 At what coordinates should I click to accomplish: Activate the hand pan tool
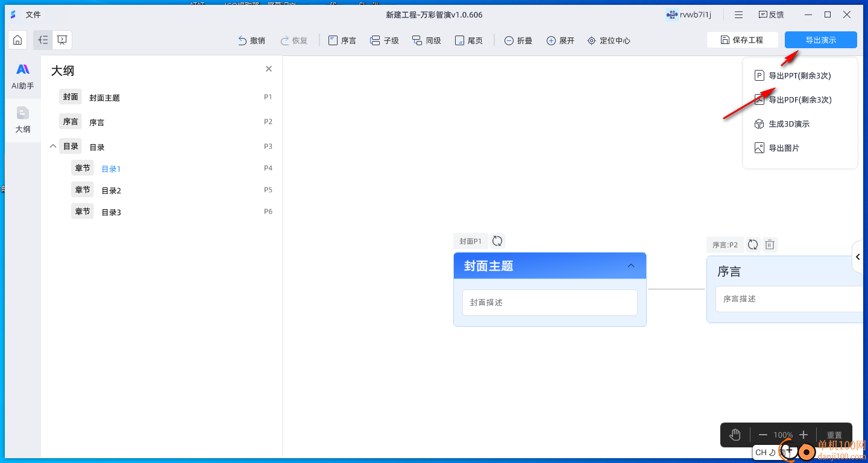(x=735, y=435)
